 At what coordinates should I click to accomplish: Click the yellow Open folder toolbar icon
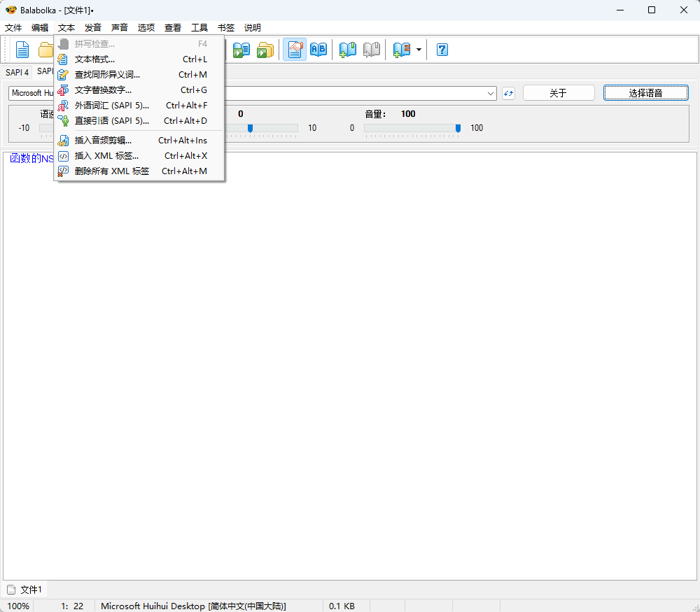pos(45,50)
